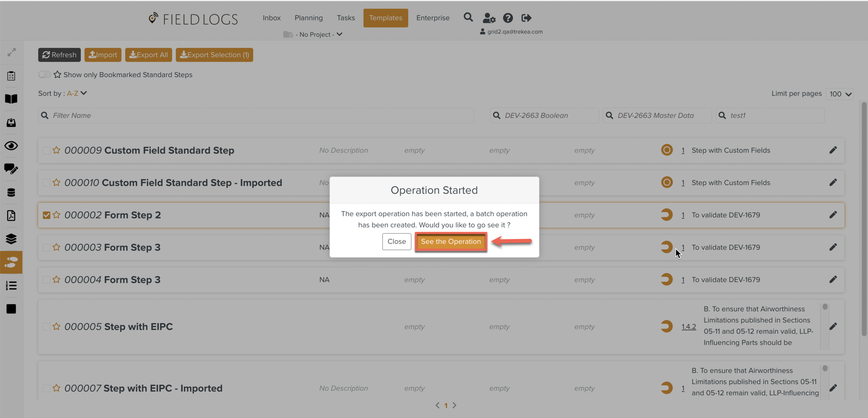Open the Inbox menu
The image size is (868, 418).
(272, 18)
